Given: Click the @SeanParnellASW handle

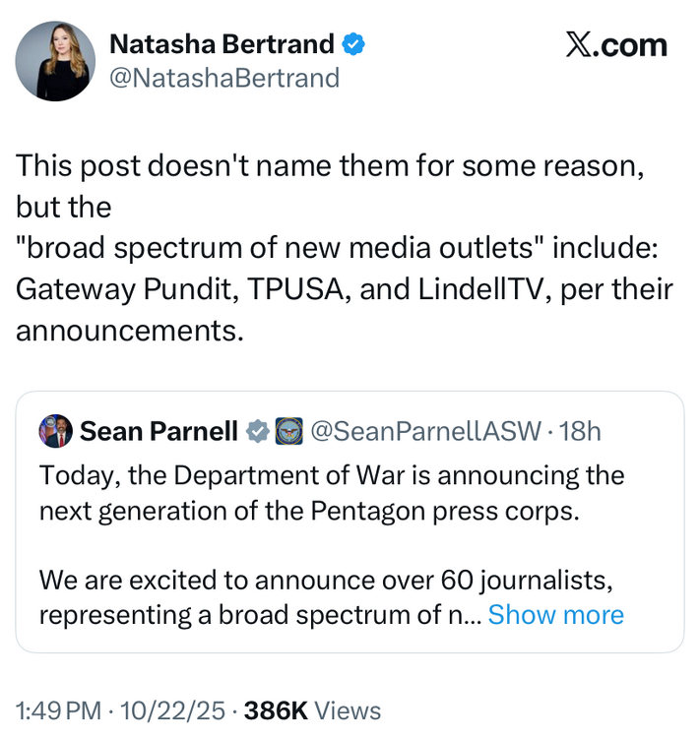Looking at the screenshot, I should (425, 431).
